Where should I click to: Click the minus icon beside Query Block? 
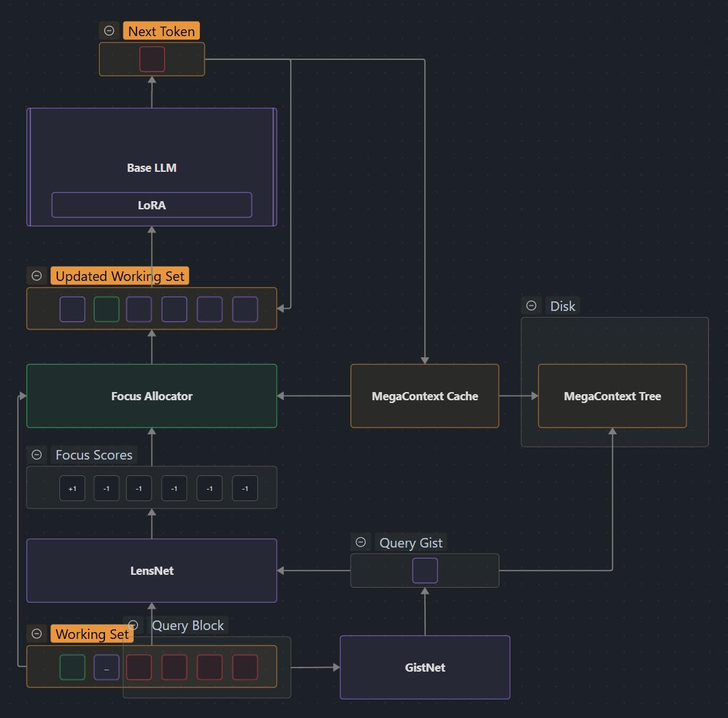click(x=134, y=625)
